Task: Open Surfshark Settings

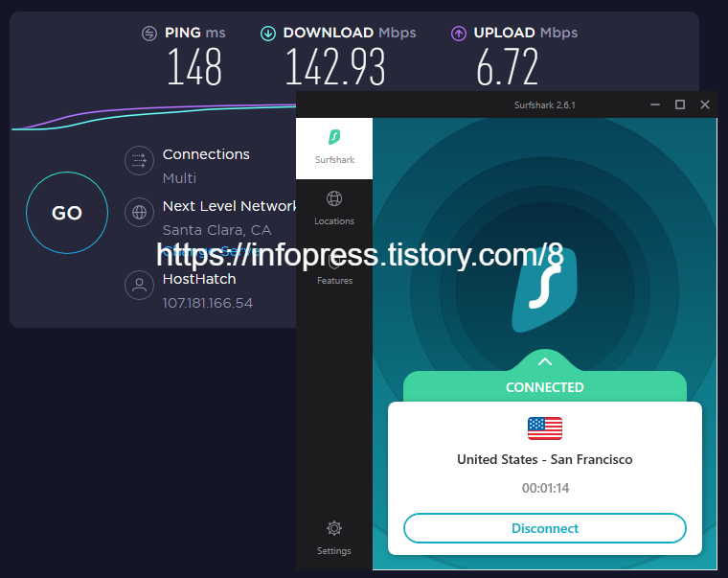Action: click(334, 538)
